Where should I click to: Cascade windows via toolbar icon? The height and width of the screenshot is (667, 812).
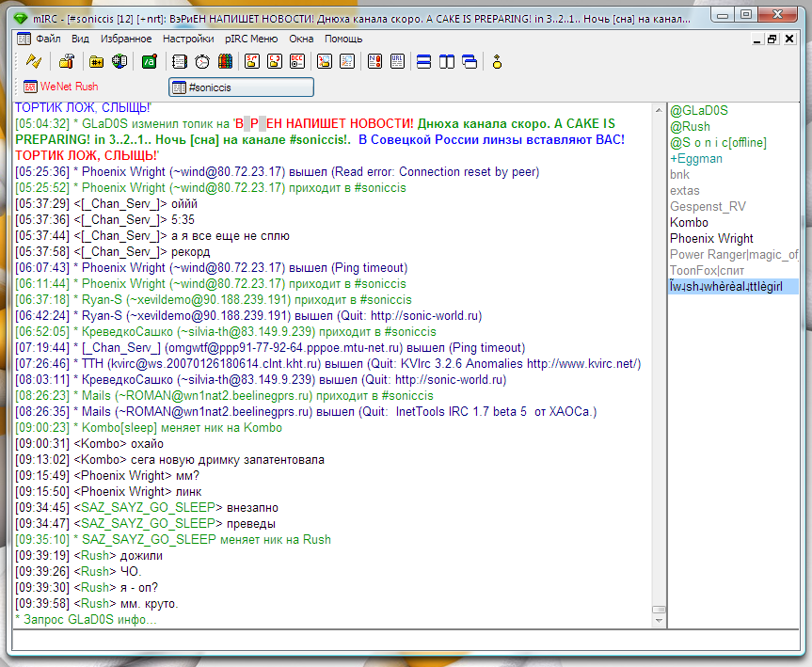click(470, 62)
